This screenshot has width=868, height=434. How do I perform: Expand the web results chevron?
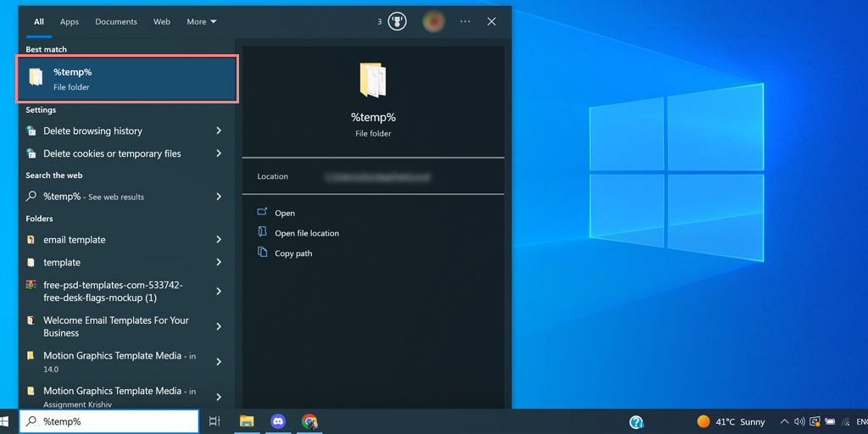pyautogui.click(x=219, y=197)
